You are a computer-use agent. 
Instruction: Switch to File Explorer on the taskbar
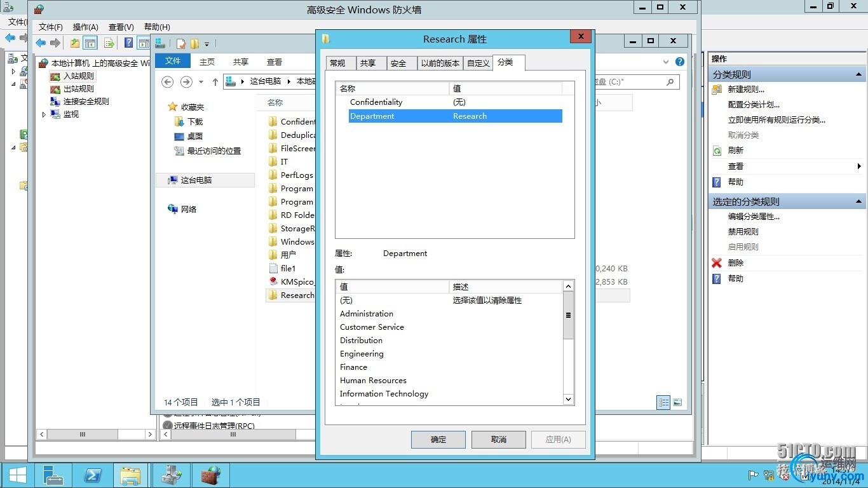[x=130, y=475]
